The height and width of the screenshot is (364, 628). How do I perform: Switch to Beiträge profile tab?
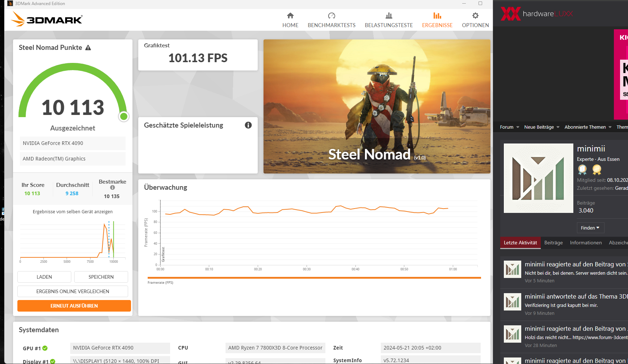(x=553, y=243)
